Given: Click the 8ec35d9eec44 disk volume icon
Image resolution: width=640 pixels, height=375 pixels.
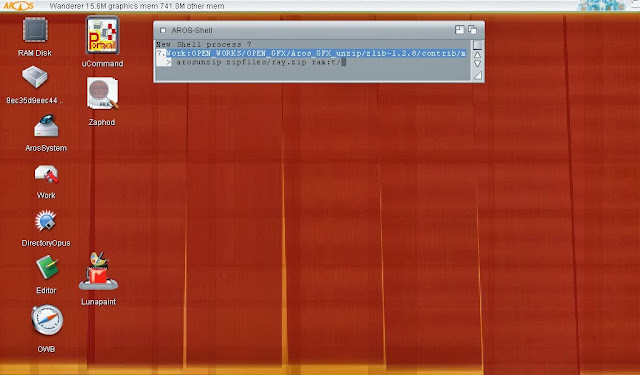Looking at the screenshot, I should [x=35, y=77].
